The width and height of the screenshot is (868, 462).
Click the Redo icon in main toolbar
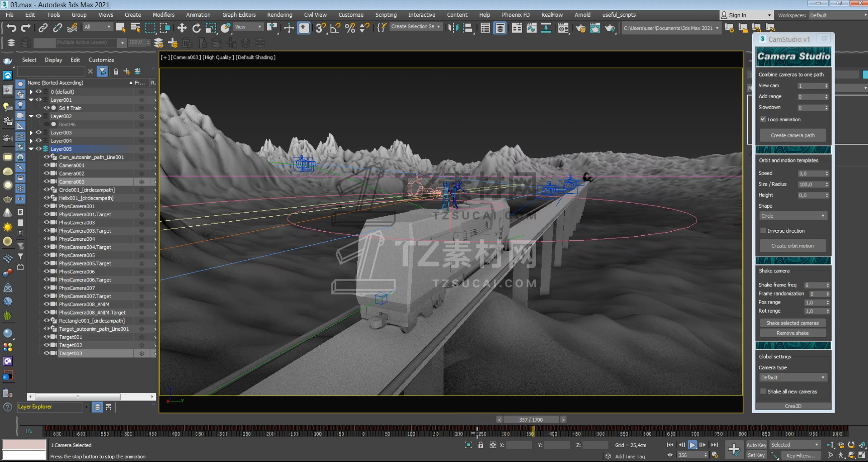click(x=26, y=28)
